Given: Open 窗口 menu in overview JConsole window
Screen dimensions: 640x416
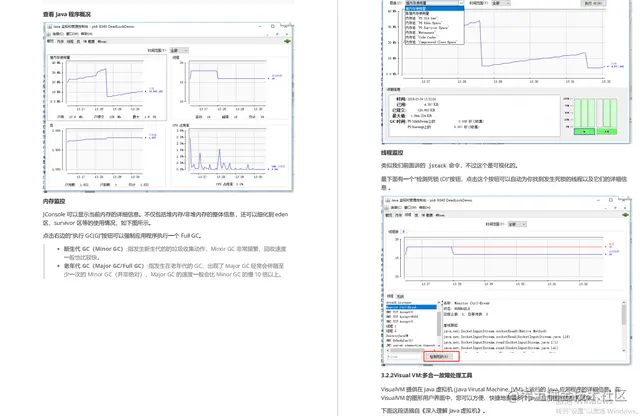Looking at the screenshot, I should coord(72,34).
